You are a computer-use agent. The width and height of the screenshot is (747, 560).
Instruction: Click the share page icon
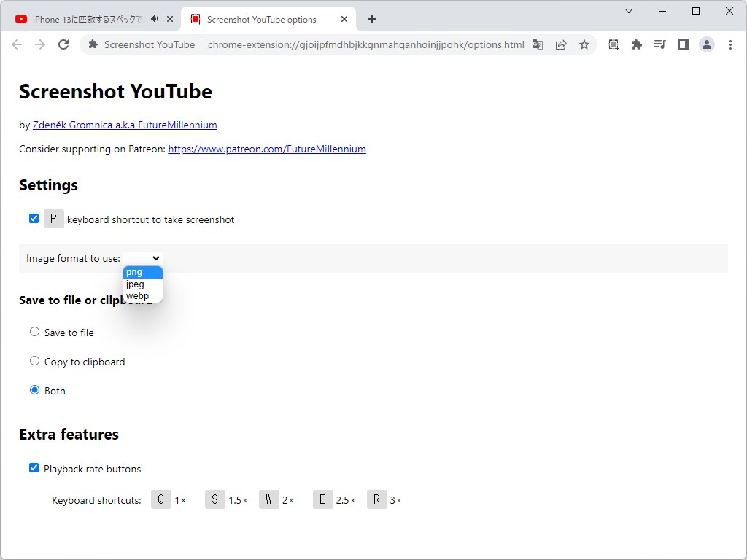pyautogui.click(x=561, y=44)
